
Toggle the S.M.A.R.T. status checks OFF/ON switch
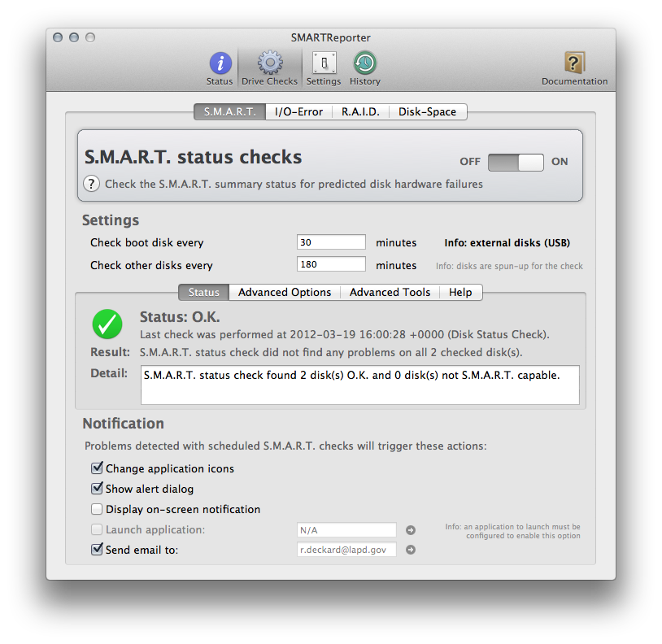click(x=516, y=162)
